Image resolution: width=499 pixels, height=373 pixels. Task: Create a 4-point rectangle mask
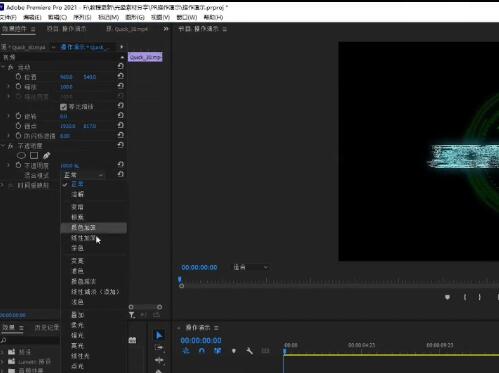pyautogui.click(x=34, y=155)
